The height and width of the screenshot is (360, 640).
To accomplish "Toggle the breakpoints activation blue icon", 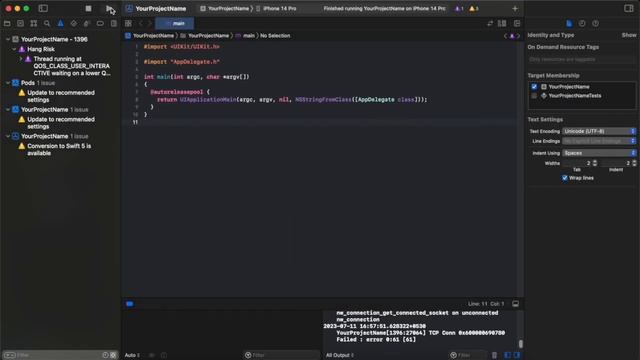I will point(129,304).
